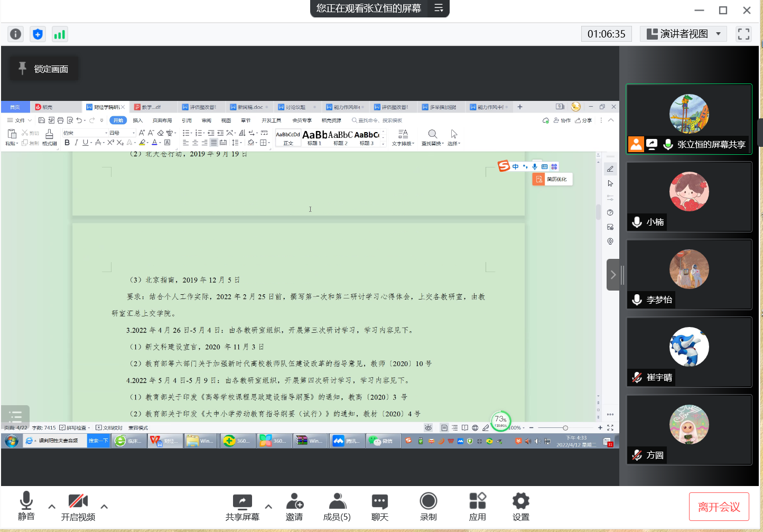Select 小楠's participant thumbnail

point(688,197)
